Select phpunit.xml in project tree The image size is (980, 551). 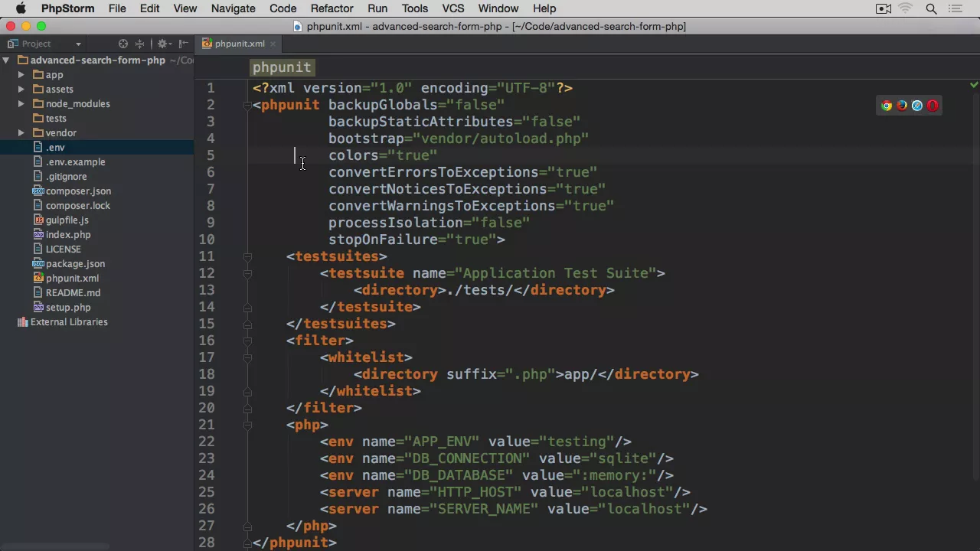pyautogui.click(x=65, y=279)
